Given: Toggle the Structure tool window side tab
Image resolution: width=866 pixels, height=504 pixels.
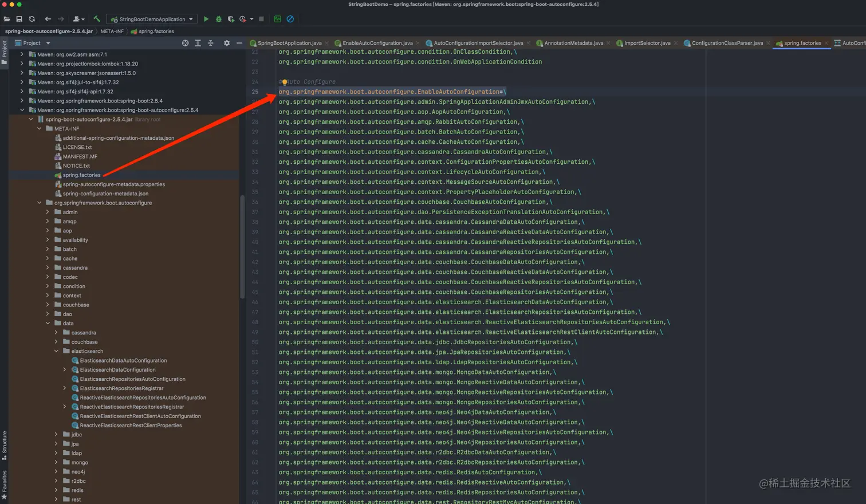Looking at the screenshot, I should [4, 446].
